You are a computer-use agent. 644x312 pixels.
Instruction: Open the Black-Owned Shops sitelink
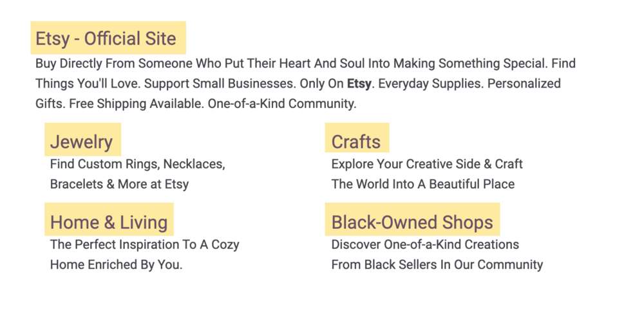pyautogui.click(x=412, y=222)
